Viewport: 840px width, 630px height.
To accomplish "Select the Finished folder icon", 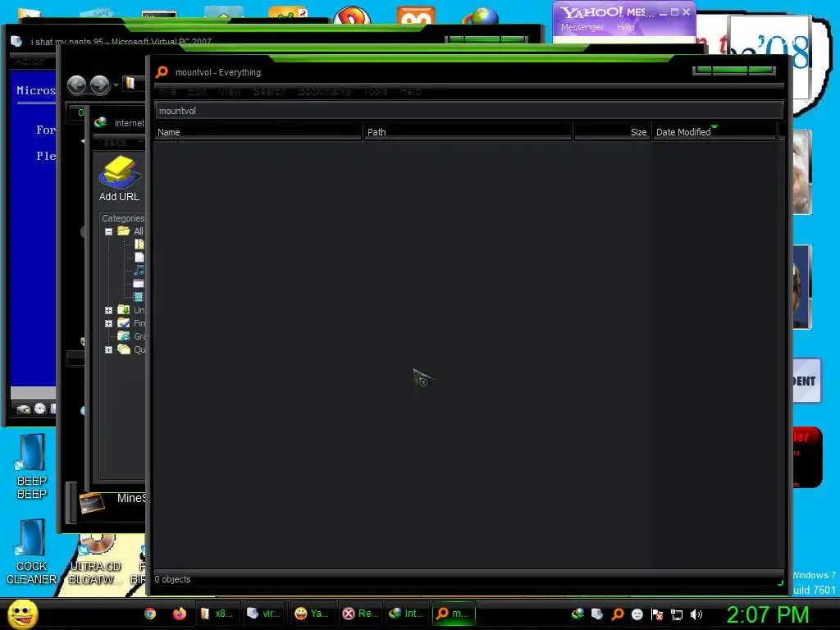I will pos(124,323).
